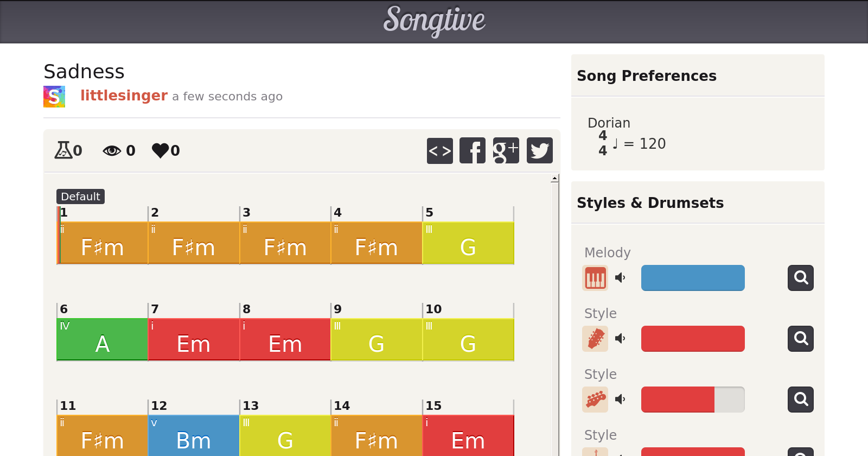The width and height of the screenshot is (868, 456).
Task: Open Melody instrument search
Action: coord(800,278)
